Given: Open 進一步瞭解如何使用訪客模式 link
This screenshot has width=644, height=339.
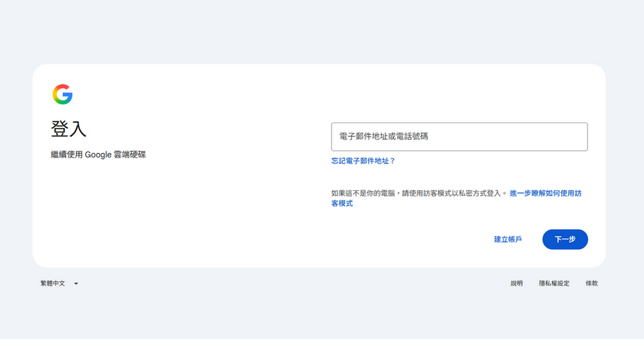Looking at the screenshot, I should point(545,193).
